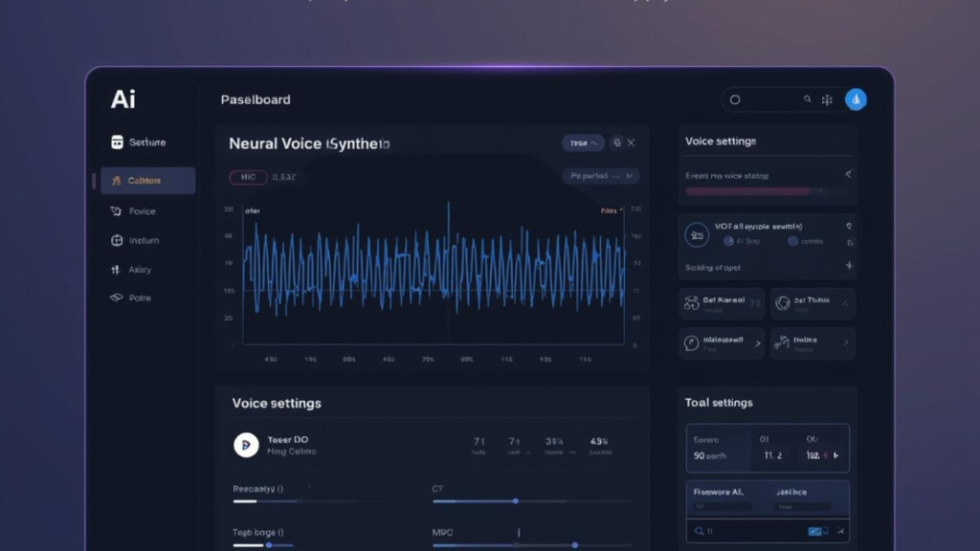Image resolution: width=980 pixels, height=551 pixels.
Task: Open the Ai logo home icon
Action: (122, 99)
